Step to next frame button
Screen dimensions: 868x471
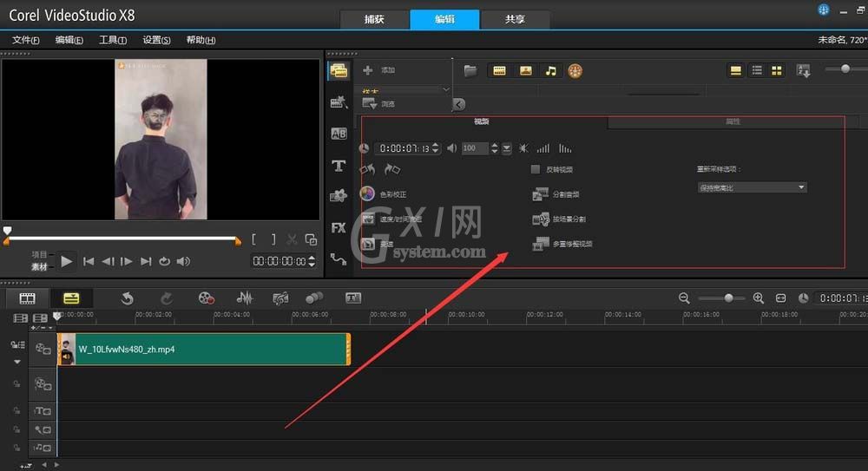click(127, 261)
